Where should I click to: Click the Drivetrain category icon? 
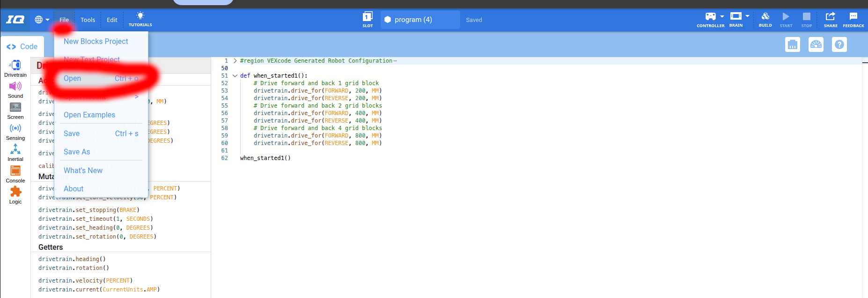(15, 65)
